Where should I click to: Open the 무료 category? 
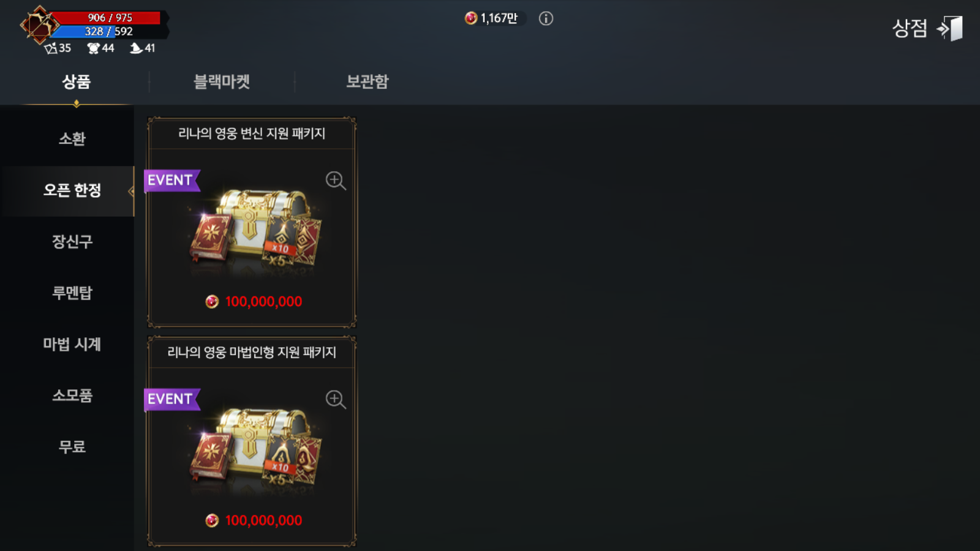72,447
